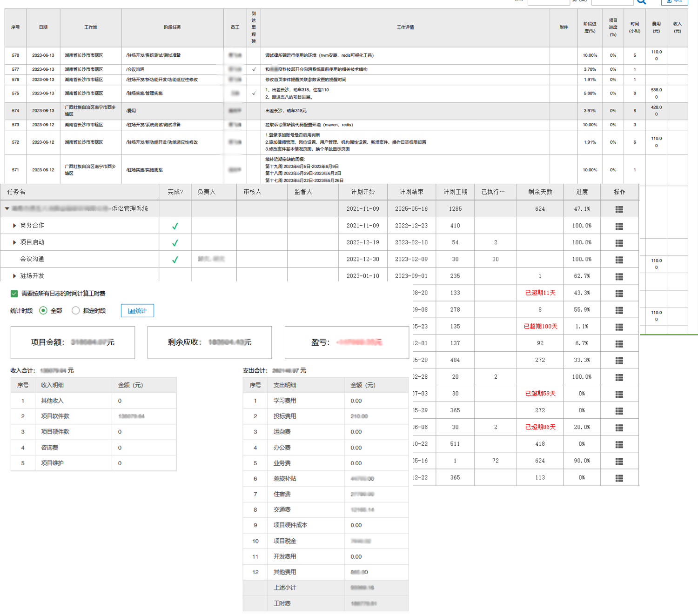This screenshot has width=698, height=616.
Task: Expand the 商务合作 task node
Action: 14,226
